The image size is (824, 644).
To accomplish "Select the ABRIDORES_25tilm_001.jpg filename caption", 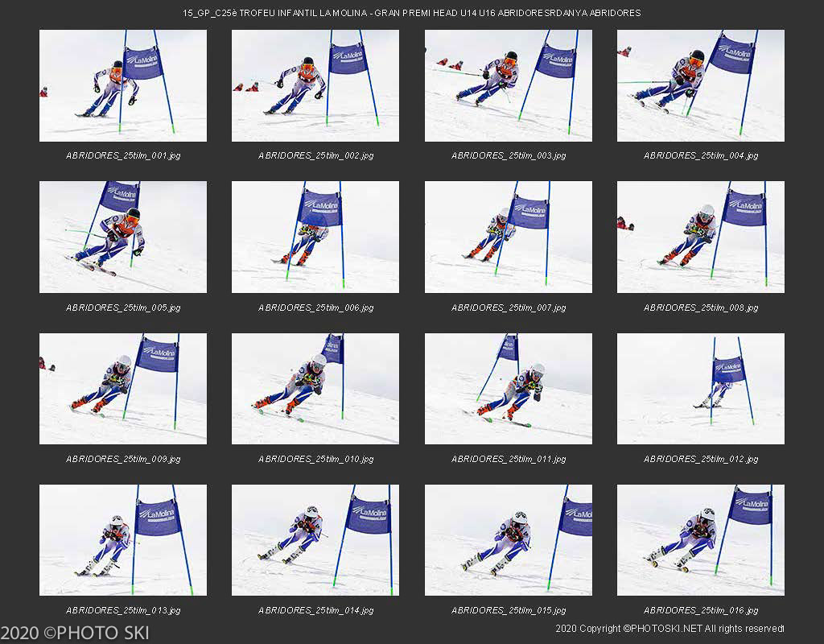I will pyautogui.click(x=122, y=155).
